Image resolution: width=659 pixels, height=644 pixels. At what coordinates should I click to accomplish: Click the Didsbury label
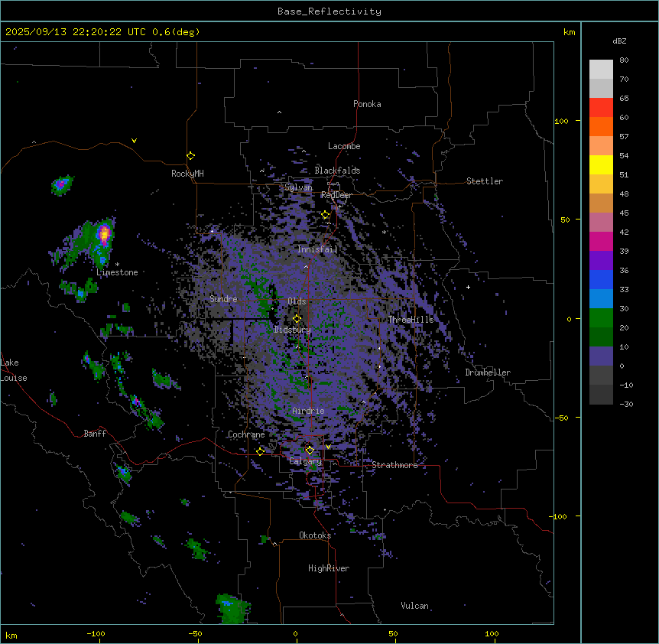click(x=293, y=330)
